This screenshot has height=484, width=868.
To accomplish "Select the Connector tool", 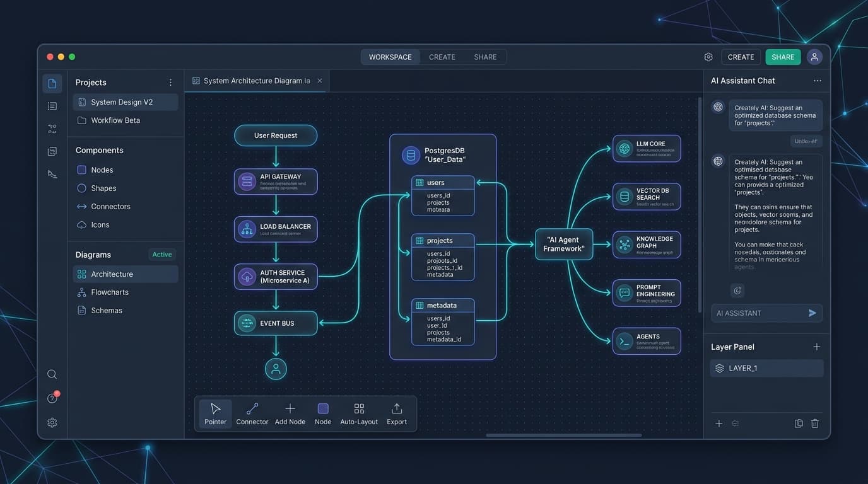I will (252, 413).
